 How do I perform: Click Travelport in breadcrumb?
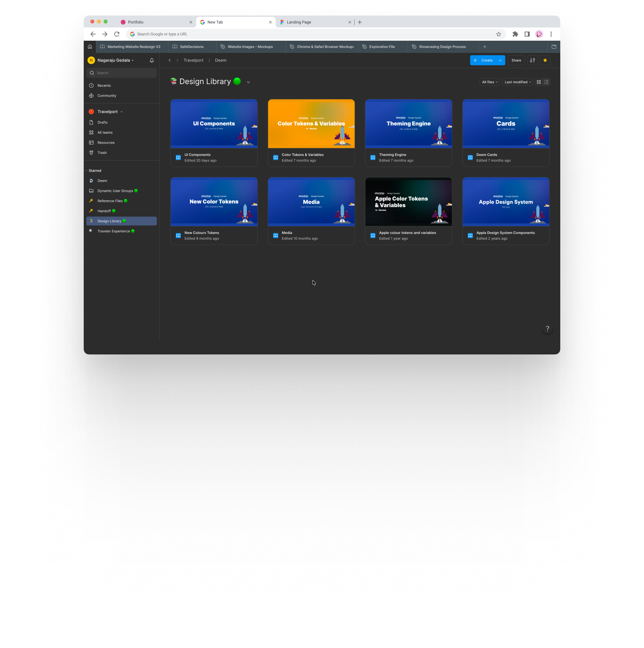coord(194,60)
